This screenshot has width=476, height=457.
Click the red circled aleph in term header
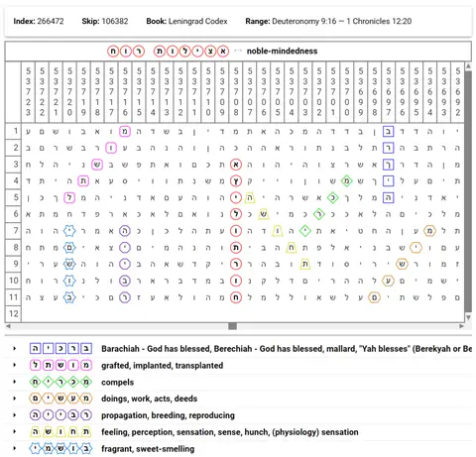click(223, 52)
